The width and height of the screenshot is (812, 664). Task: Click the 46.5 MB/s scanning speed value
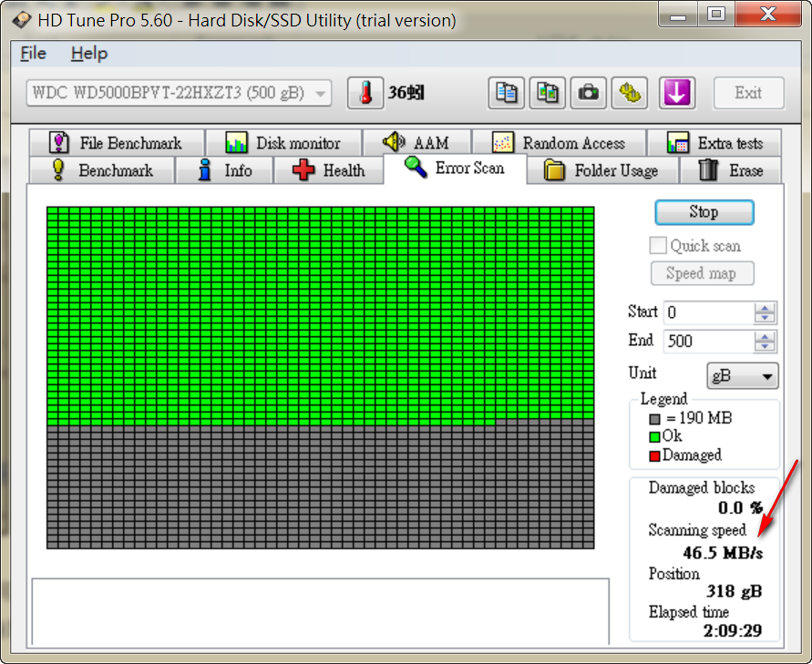[723, 553]
